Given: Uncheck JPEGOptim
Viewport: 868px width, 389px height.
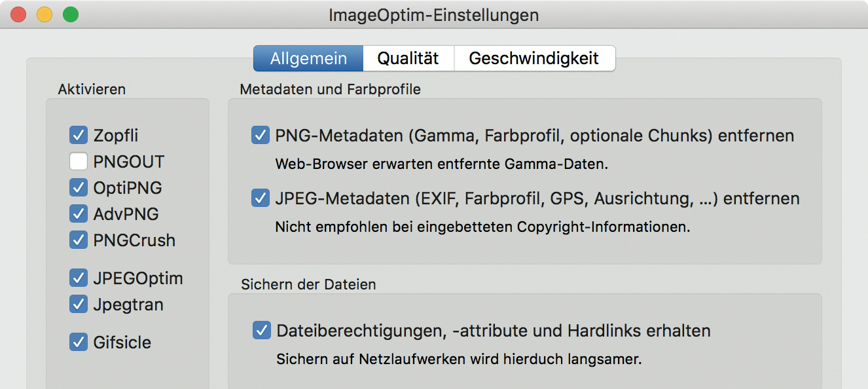Looking at the screenshot, I should [x=79, y=278].
